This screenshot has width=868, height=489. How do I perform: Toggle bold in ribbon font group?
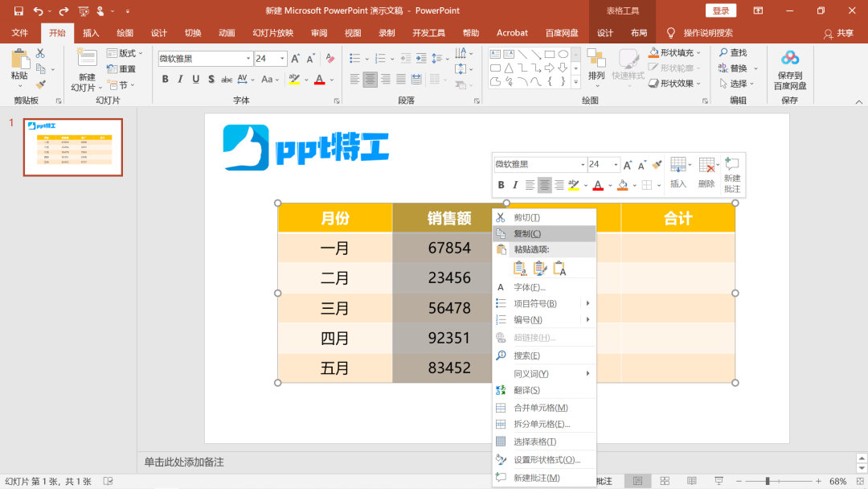pyautogui.click(x=165, y=79)
